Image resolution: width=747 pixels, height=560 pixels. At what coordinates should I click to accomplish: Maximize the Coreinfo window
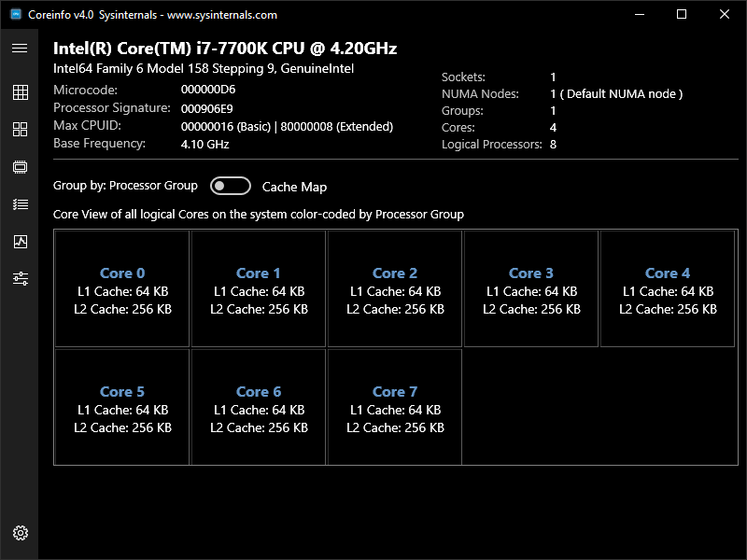[682, 14]
